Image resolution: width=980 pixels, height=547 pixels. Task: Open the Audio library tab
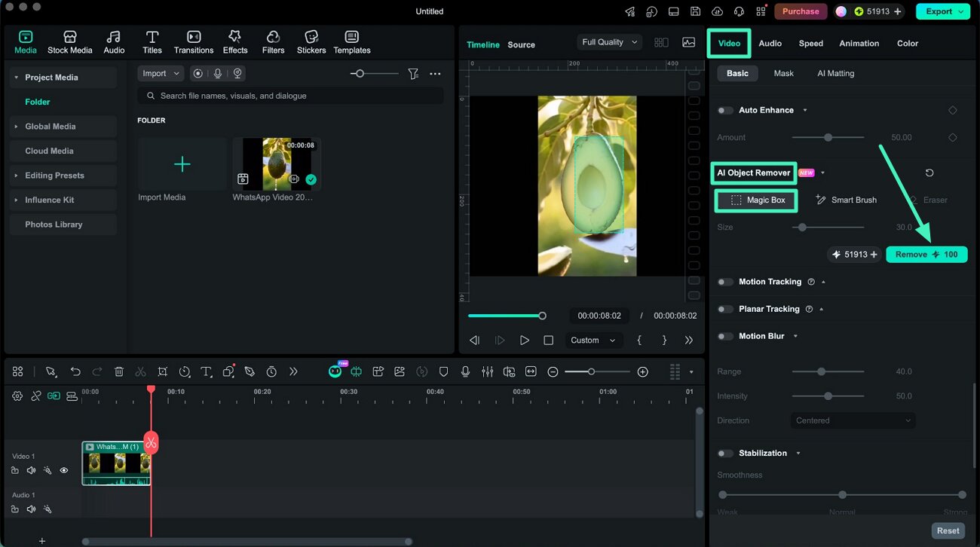(114, 43)
